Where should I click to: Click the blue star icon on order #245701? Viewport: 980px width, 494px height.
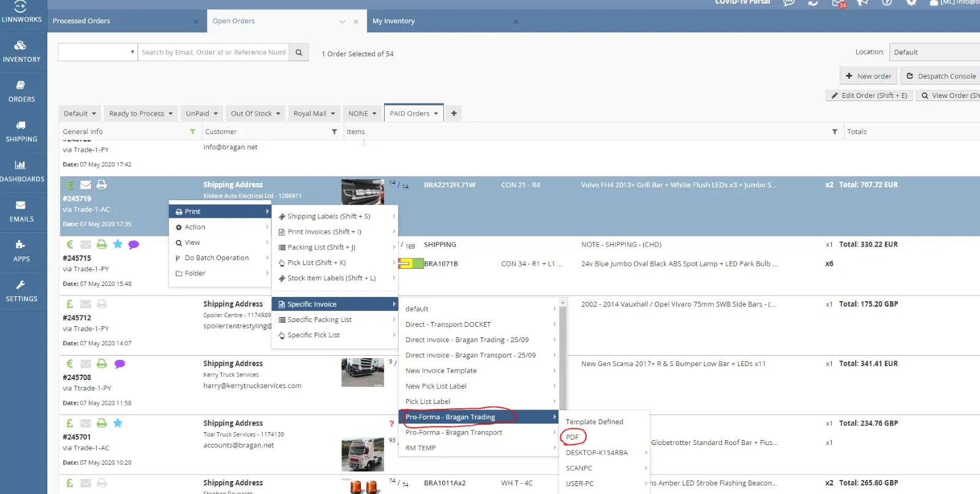pos(118,423)
